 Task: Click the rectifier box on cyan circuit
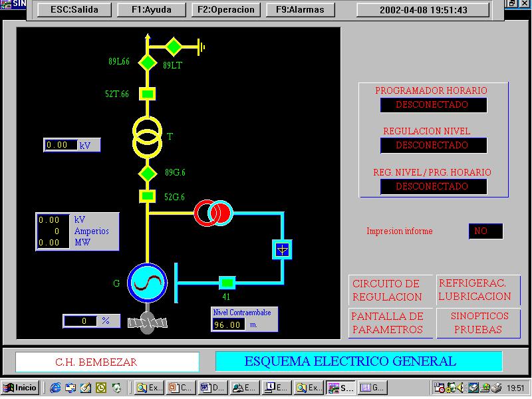[x=283, y=250]
